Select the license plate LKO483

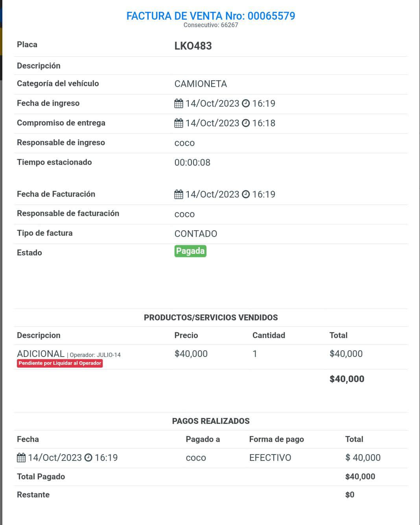193,46
